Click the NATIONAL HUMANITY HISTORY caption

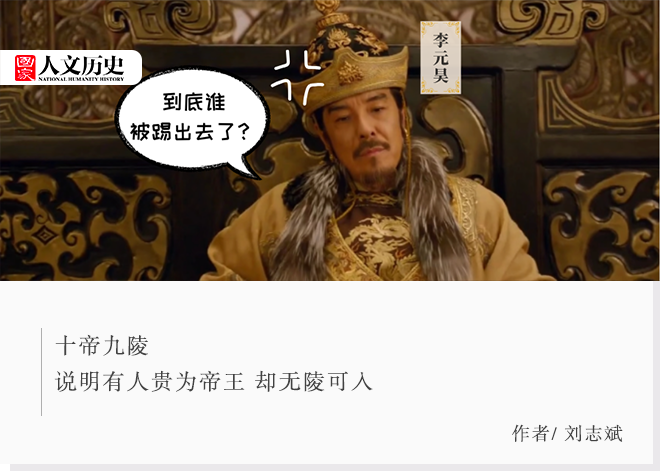pos(82,79)
